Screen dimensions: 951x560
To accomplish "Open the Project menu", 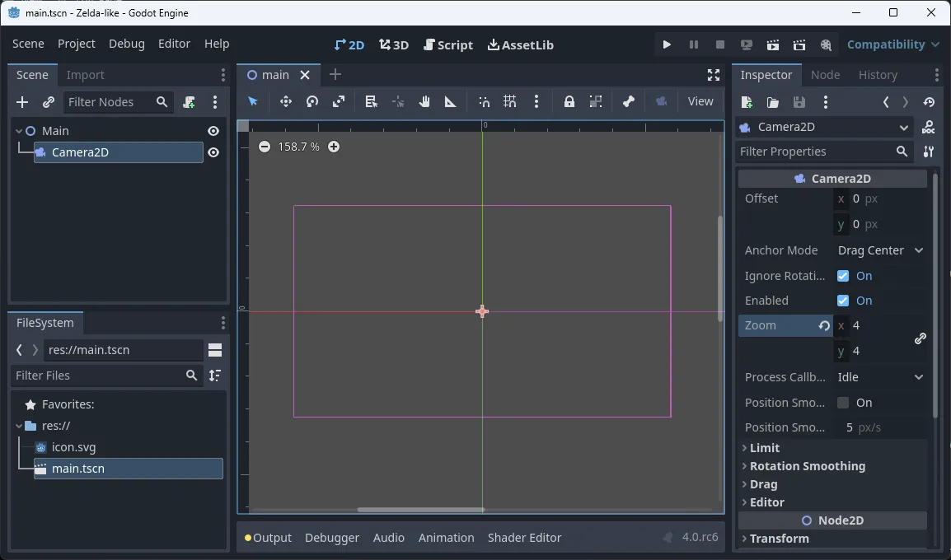I will tap(77, 44).
